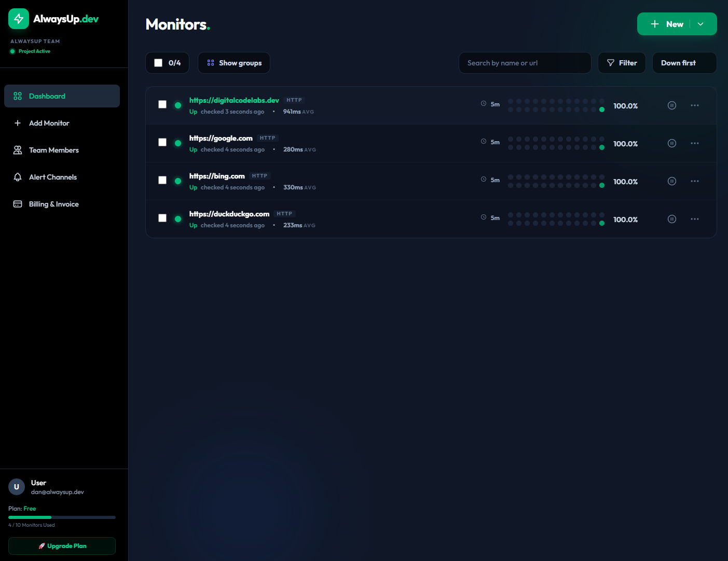Open more options for google.com
Image resolution: width=728 pixels, height=561 pixels.
point(695,143)
